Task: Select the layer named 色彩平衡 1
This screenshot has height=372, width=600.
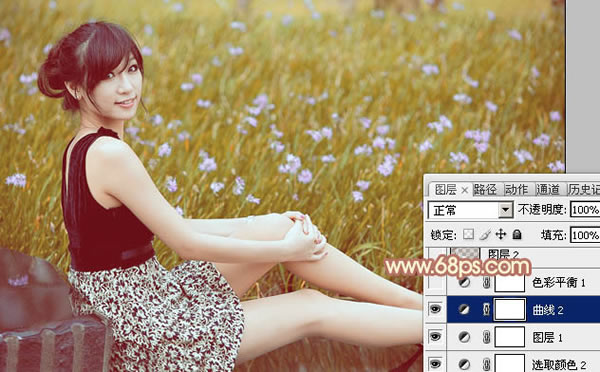Action: (559, 283)
